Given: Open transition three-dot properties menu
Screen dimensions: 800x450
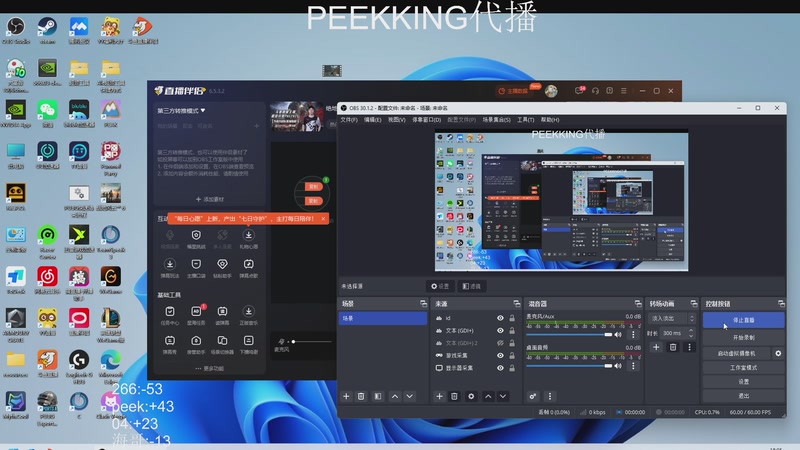Looking at the screenshot, I should 689,347.
